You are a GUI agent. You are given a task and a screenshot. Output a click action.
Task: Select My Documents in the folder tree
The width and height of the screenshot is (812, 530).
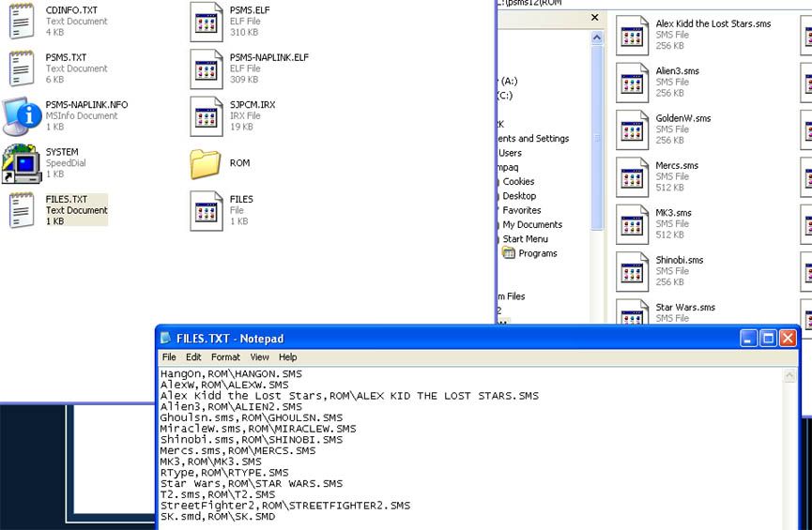click(532, 224)
